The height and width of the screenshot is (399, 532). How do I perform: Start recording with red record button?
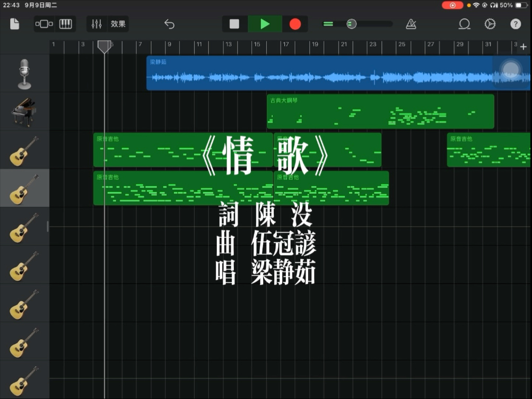tap(295, 24)
